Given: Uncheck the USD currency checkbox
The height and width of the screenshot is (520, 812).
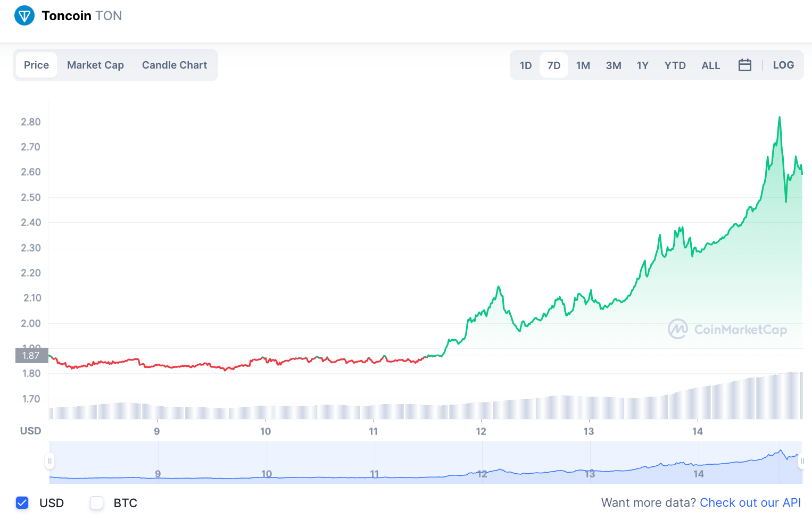Looking at the screenshot, I should [22, 502].
